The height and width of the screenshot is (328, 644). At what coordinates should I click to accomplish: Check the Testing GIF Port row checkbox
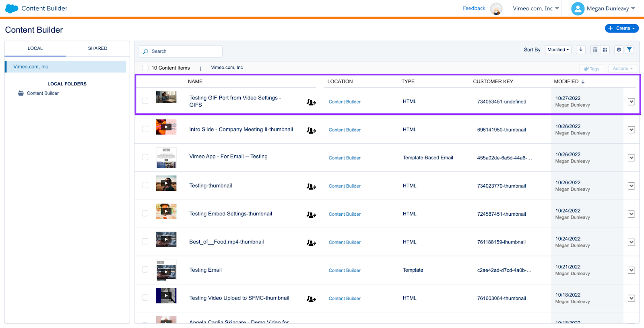click(145, 101)
